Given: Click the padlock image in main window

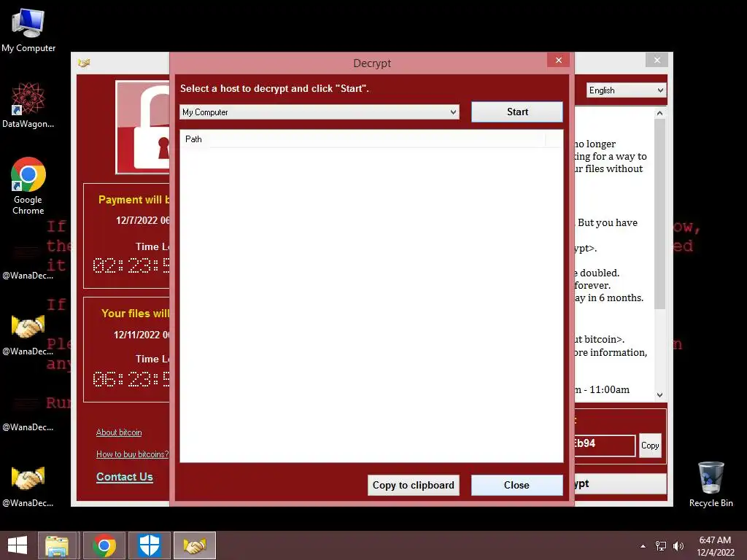Looking at the screenshot, I should click(x=143, y=127).
